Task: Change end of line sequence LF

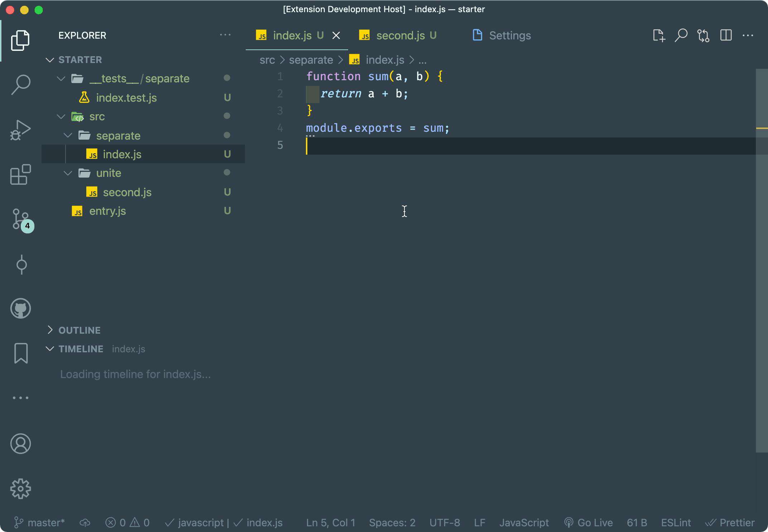Action: (x=480, y=523)
